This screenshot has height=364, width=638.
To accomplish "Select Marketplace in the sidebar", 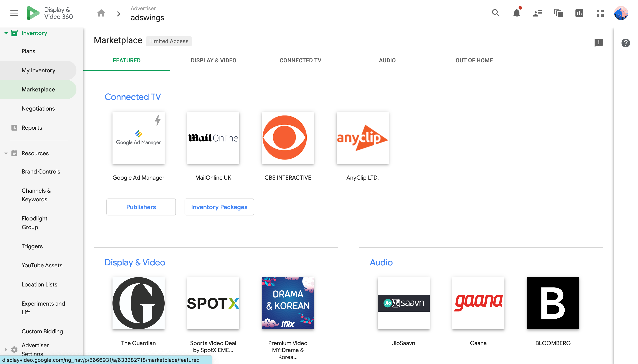I will [x=38, y=89].
